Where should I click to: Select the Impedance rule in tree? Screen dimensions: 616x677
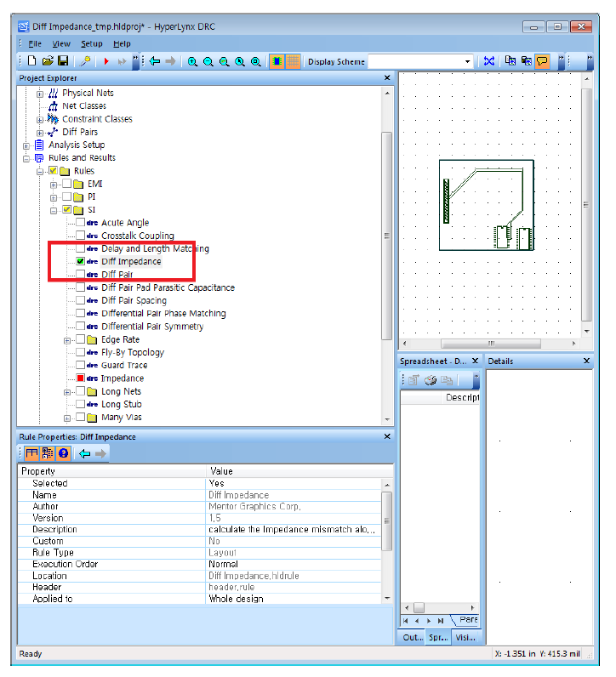click(122, 378)
